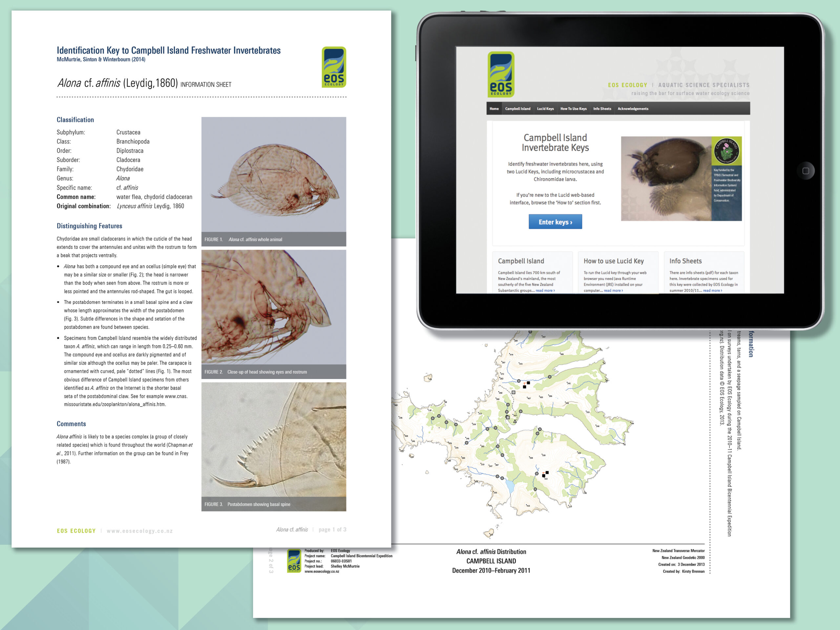Open the Acknowledgements nav item
Screen dimensions: 840x630
point(633,109)
